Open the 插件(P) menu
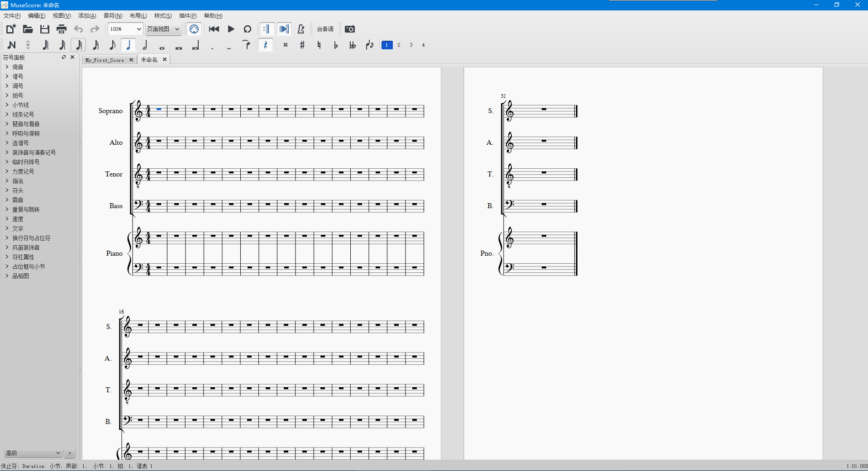 [x=188, y=16]
